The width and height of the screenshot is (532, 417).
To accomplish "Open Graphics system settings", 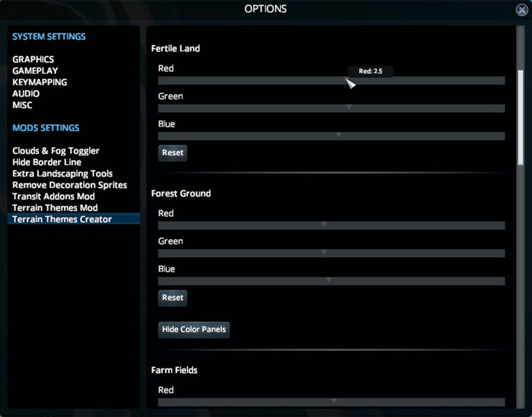I will 33,60.
